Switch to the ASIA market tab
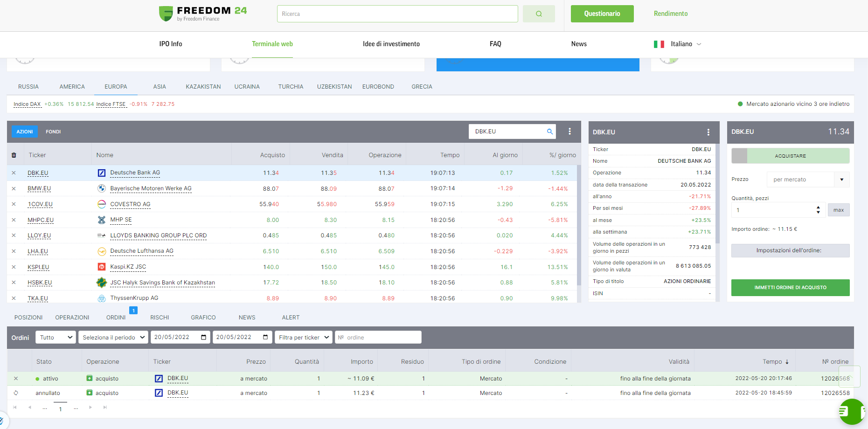The image size is (868, 429). [160, 87]
